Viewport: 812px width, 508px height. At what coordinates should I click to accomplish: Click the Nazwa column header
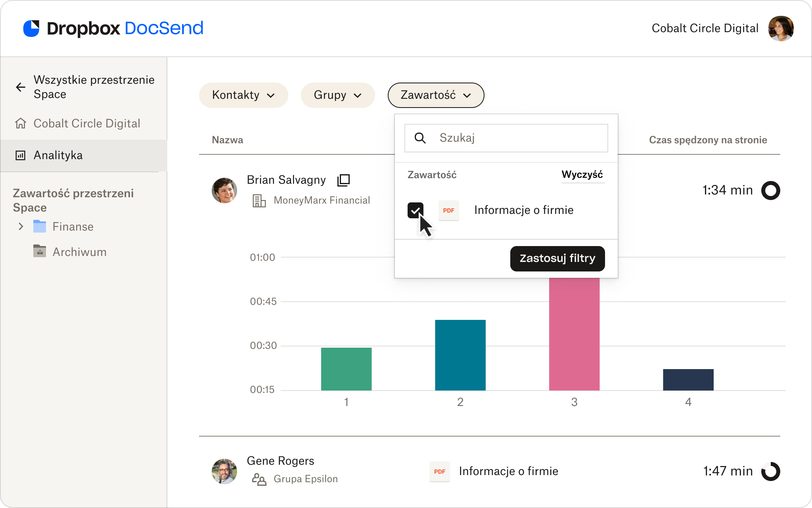point(228,140)
